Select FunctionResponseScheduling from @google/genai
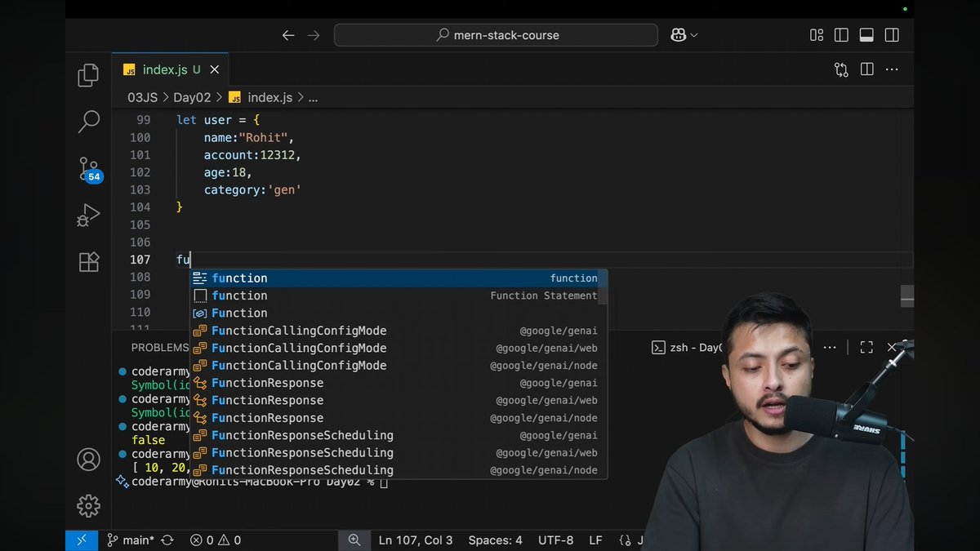980x551 pixels. (x=399, y=435)
